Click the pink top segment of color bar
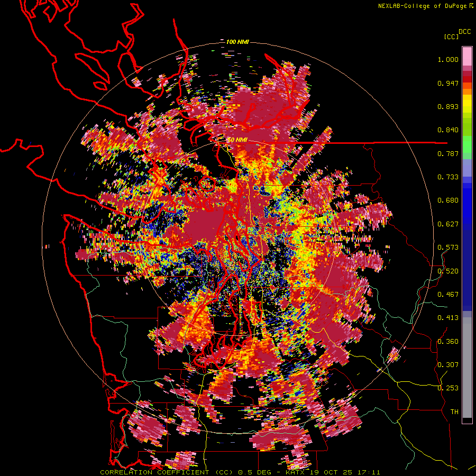476x476 pixels. pos(467,57)
